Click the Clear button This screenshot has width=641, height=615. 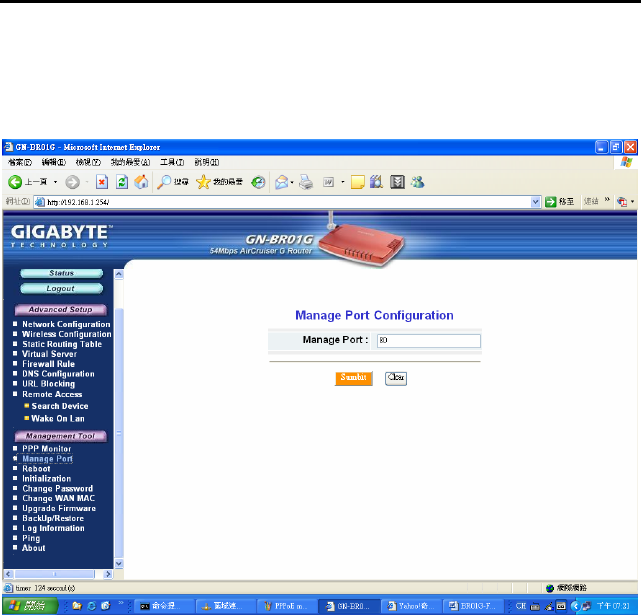396,378
